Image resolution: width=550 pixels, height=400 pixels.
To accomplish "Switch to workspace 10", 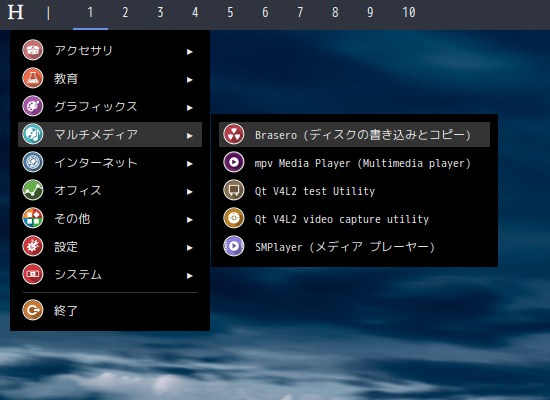I will click(x=409, y=13).
